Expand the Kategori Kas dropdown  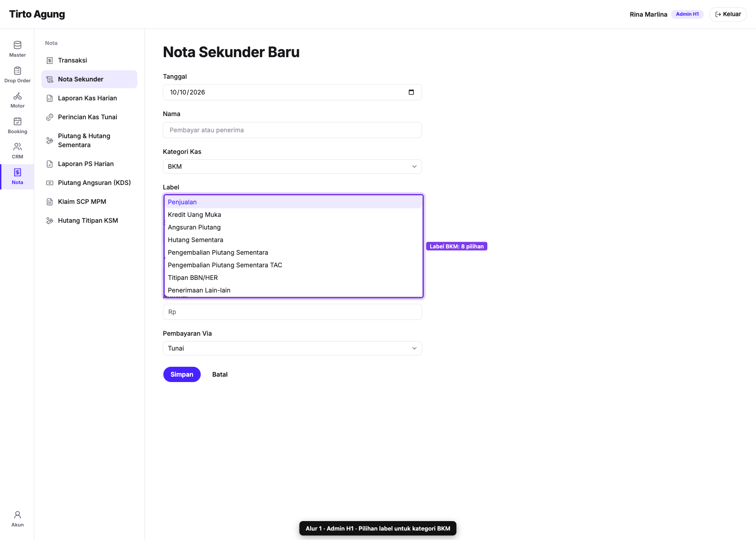click(292, 166)
